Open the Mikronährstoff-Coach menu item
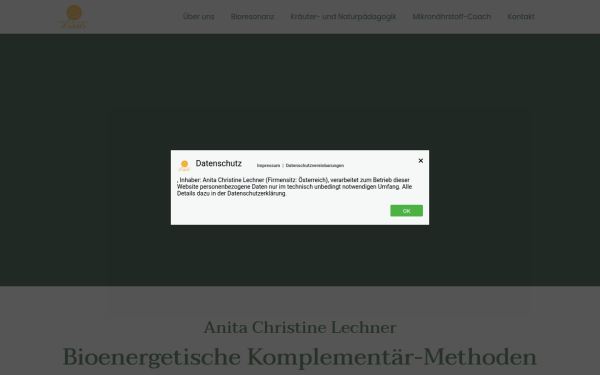Image resolution: width=600 pixels, height=375 pixels. [452, 17]
